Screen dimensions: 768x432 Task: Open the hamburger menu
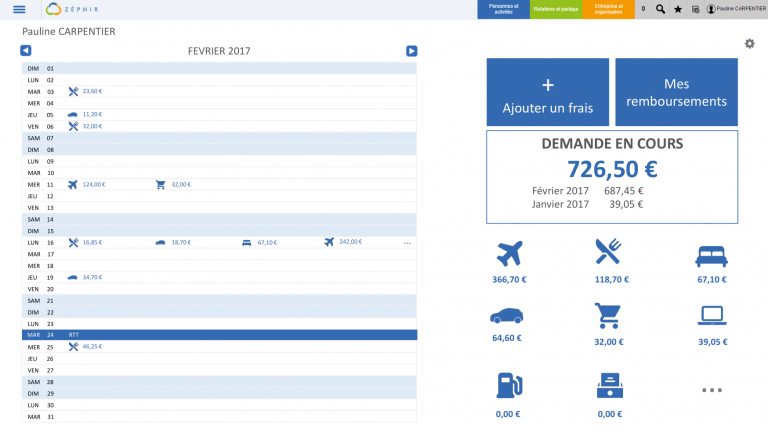[x=19, y=9]
